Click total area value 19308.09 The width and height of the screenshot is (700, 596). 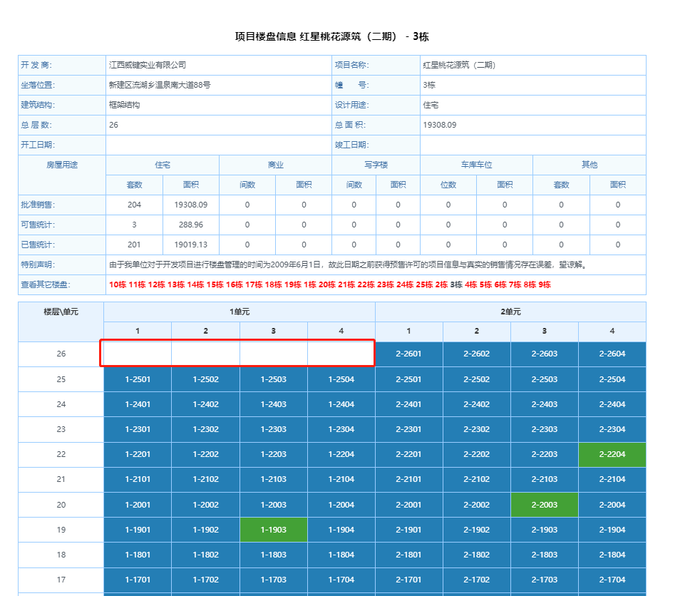coord(440,125)
